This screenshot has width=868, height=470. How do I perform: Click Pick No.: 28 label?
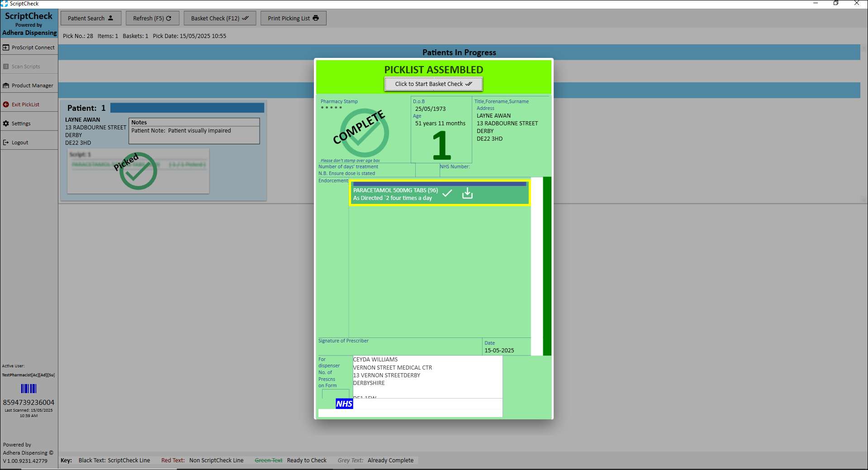tap(78, 36)
